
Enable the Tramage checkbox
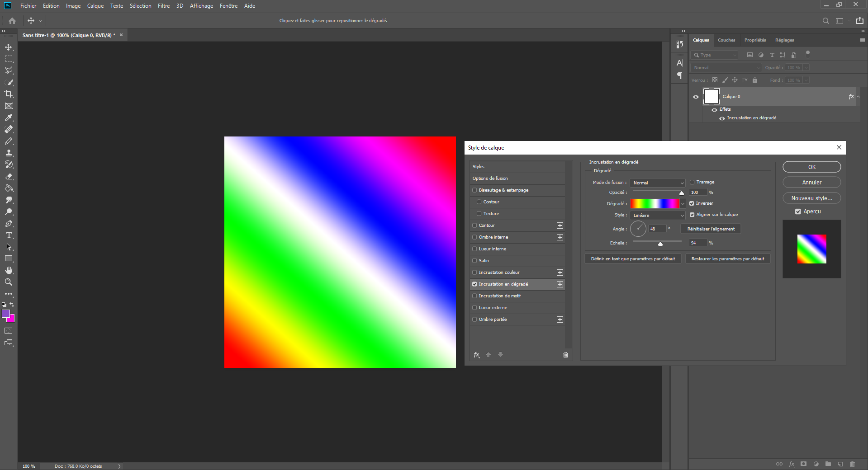(x=692, y=182)
